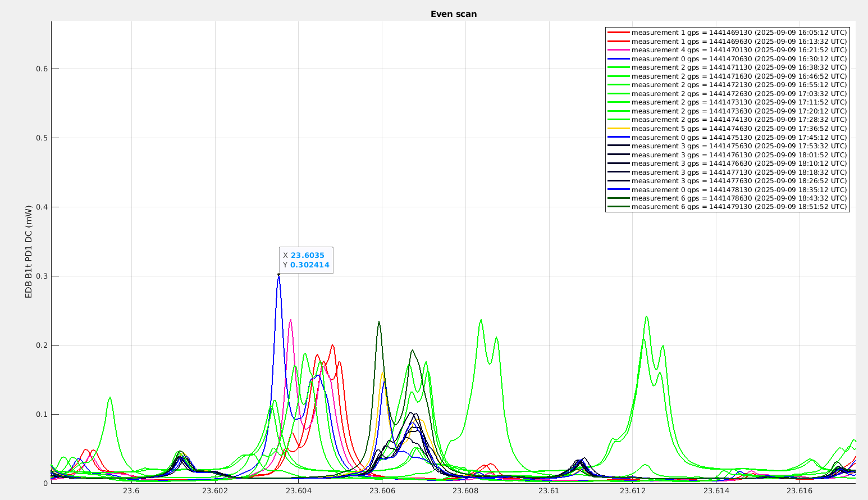Click the data tip box showing X 23.6035
Image resolution: width=868 pixels, height=500 pixels.
pos(306,260)
